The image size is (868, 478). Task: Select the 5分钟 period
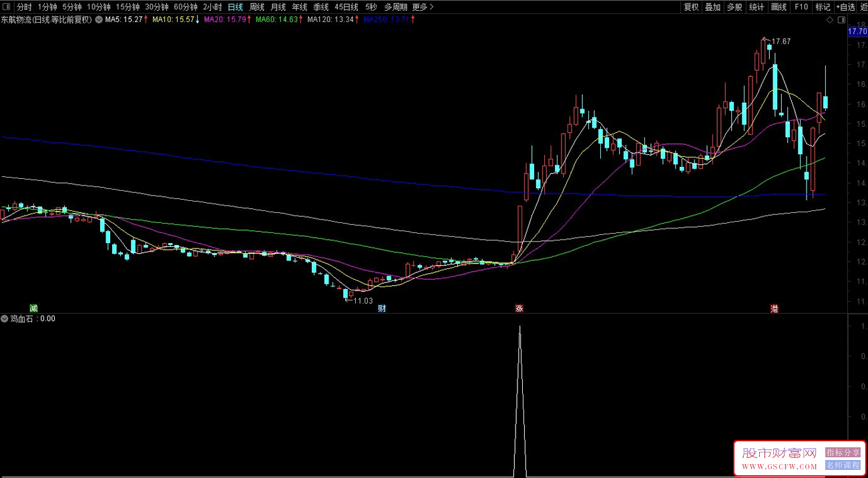[73, 7]
